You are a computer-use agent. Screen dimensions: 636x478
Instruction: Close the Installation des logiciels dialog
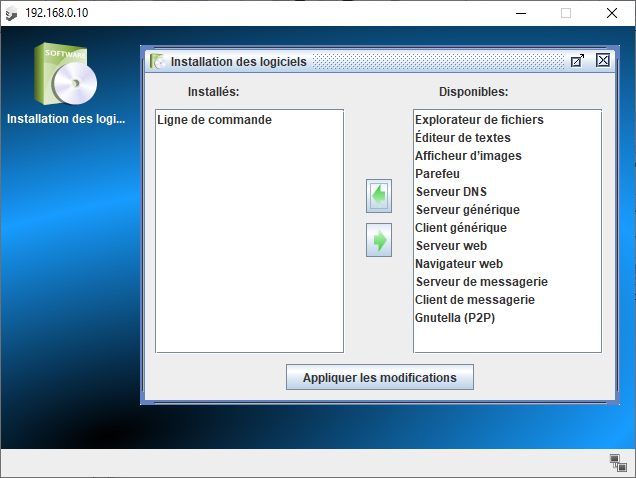pyautogui.click(x=602, y=61)
